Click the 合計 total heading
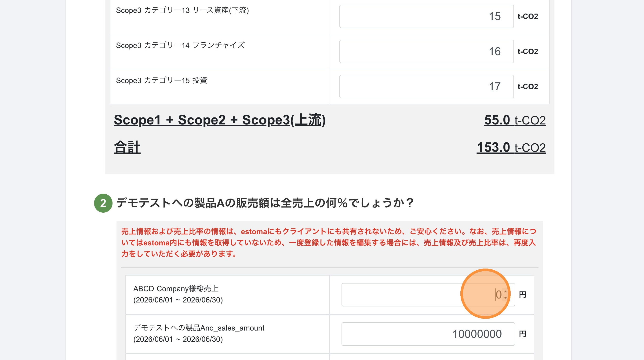Image resolution: width=644 pixels, height=360 pixels. pos(127,147)
